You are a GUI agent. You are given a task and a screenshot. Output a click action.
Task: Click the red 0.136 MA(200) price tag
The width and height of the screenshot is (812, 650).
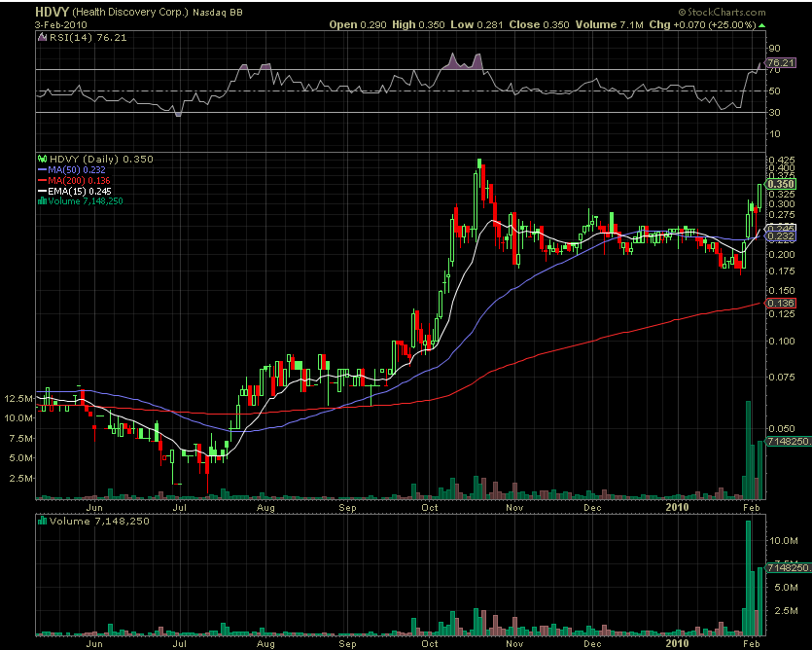pyautogui.click(x=781, y=304)
